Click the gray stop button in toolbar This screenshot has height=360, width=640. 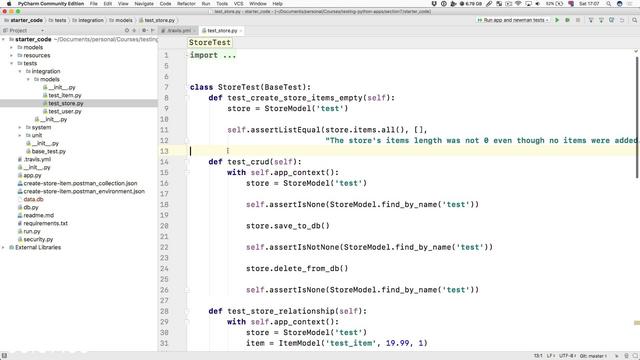(x=578, y=20)
